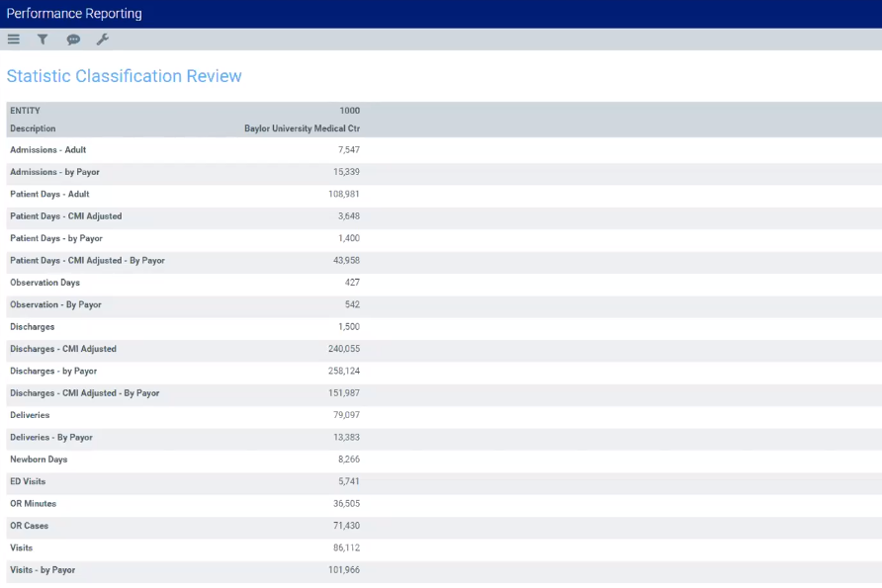The image size is (882, 588).
Task: Click the Patient Days - CMI Adjusted row
Action: coord(65,216)
